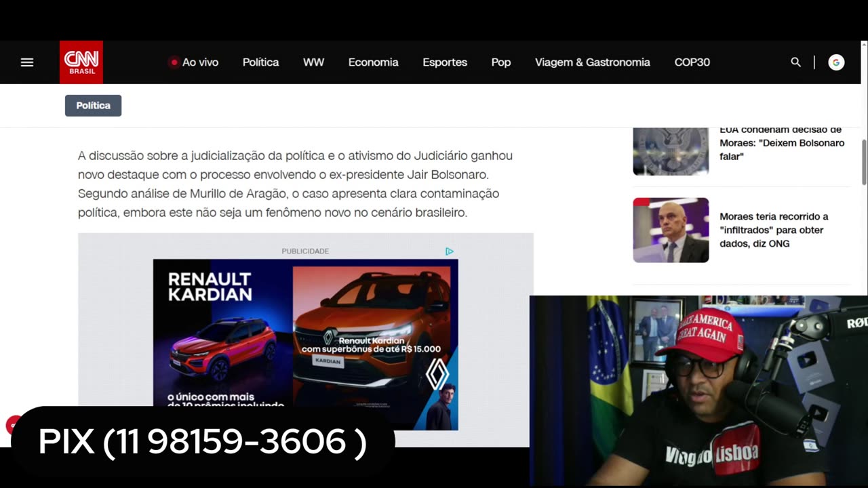This screenshot has height=488, width=868.
Task: Open the WW nav item
Action: (313, 62)
